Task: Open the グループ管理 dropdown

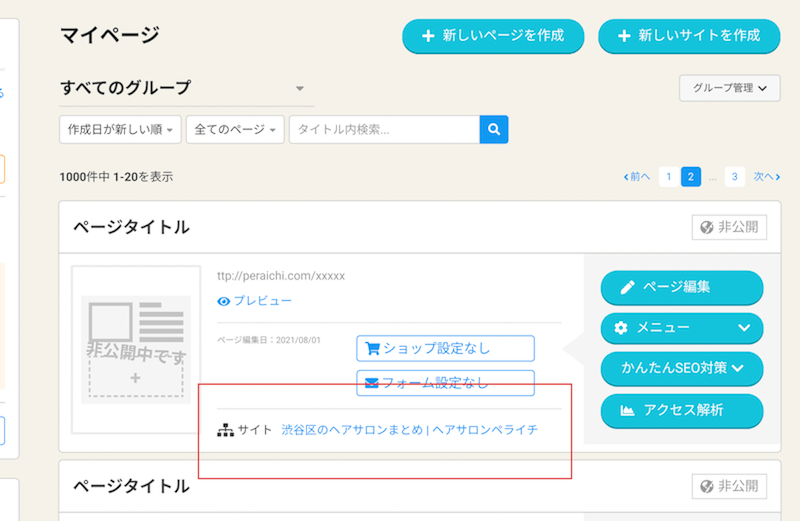Action: [729, 88]
